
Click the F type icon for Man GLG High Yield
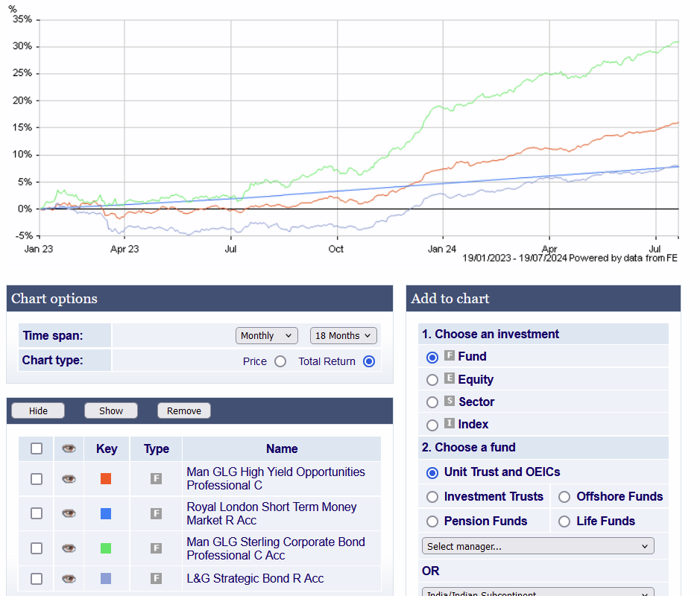(x=156, y=478)
